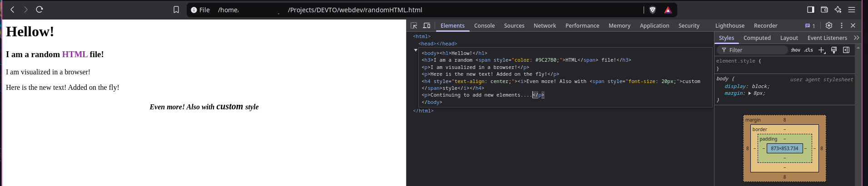
Task: Open the Lighthouse tab
Action: coord(730,26)
